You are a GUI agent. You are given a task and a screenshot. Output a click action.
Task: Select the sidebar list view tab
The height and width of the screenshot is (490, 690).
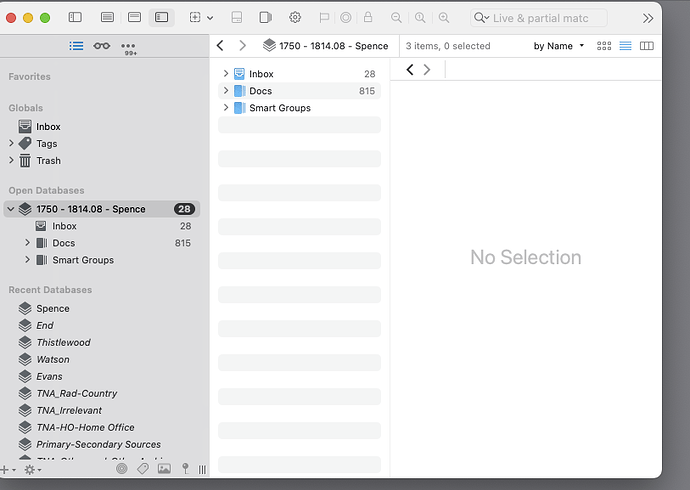tap(76, 46)
